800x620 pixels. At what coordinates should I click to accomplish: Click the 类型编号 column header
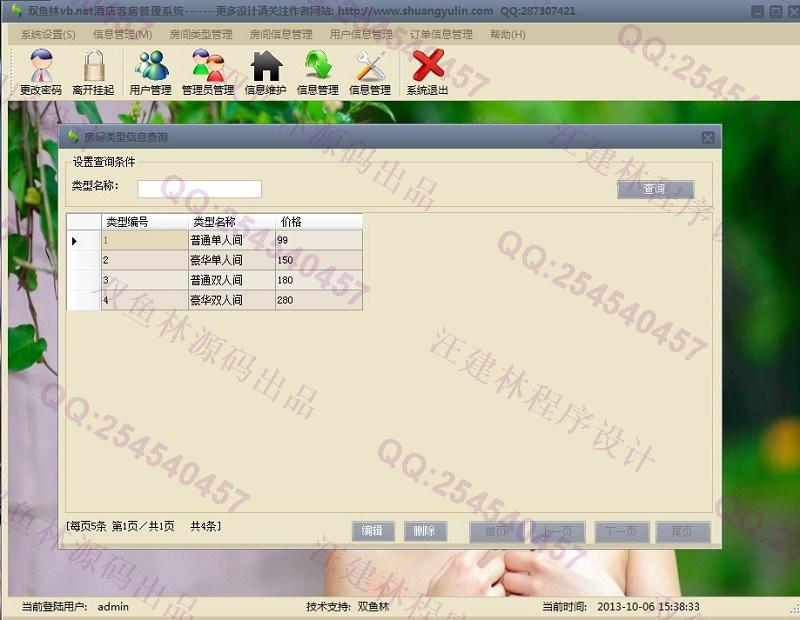145,221
